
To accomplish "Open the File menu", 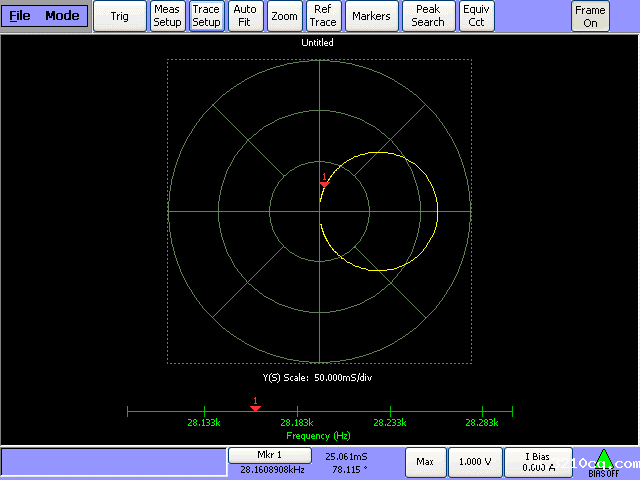I will point(20,16).
